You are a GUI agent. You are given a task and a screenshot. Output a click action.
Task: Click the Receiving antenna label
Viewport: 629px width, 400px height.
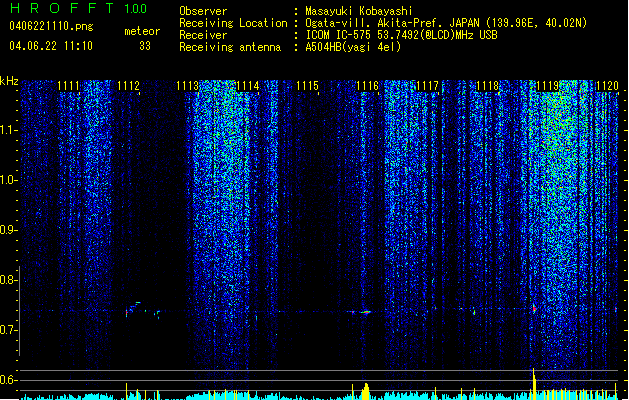230,47
